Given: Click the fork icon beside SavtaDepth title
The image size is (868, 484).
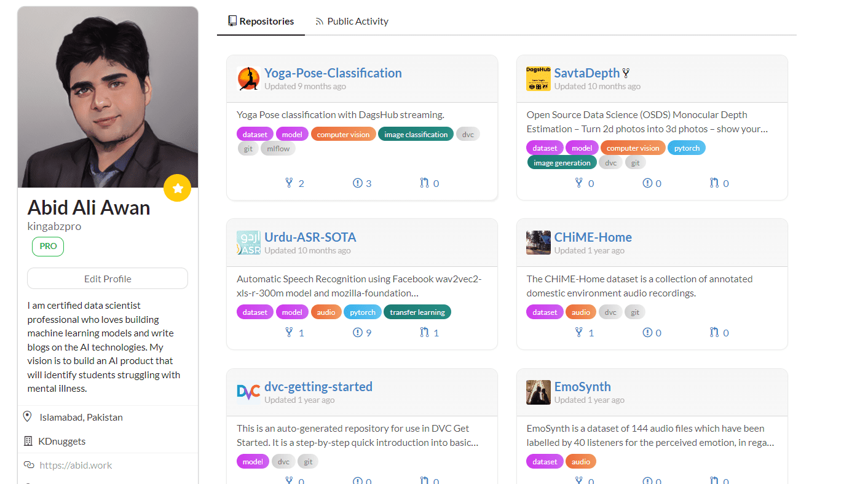Looking at the screenshot, I should click(x=626, y=73).
